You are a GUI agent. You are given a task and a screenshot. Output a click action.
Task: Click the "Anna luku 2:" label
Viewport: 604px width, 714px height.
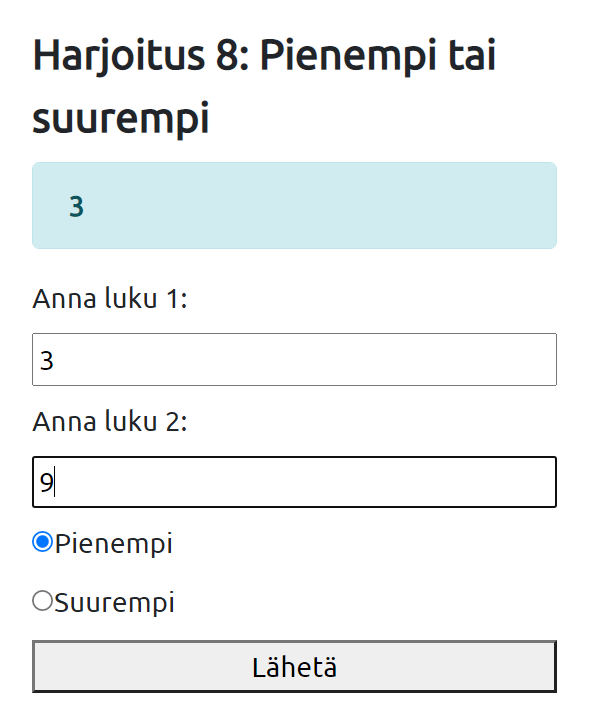(x=110, y=421)
